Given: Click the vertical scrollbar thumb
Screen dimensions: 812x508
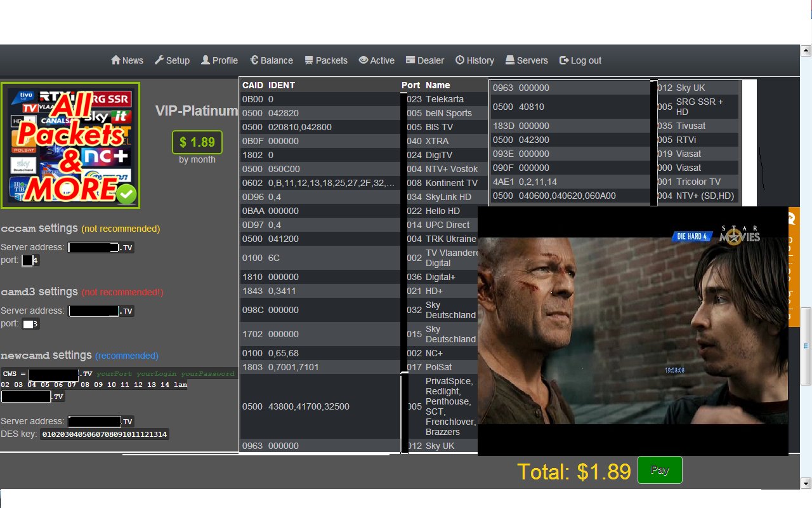Looking at the screenshot, I should (x=806, y=345).
